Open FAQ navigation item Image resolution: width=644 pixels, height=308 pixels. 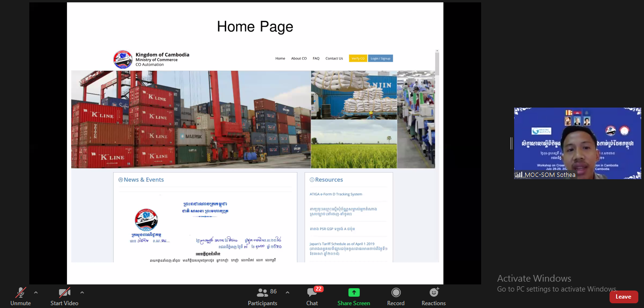tap(316, 58)
